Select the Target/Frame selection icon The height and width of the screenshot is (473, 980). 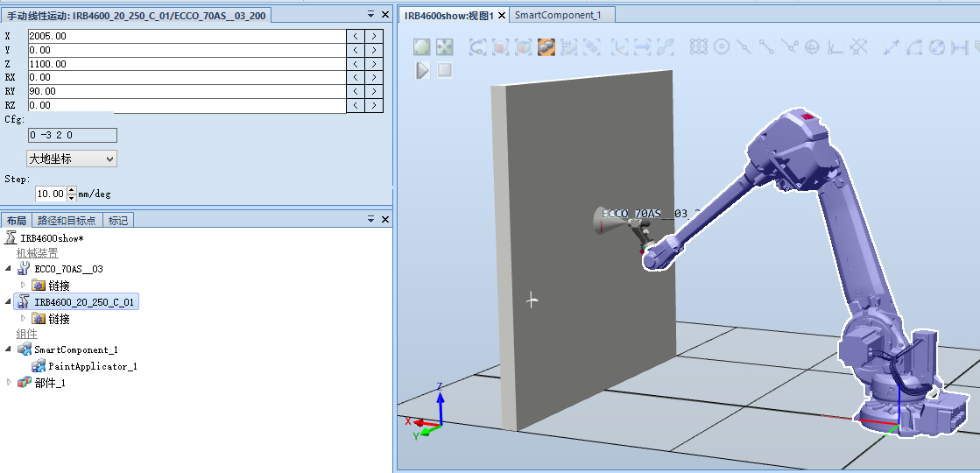621,47
